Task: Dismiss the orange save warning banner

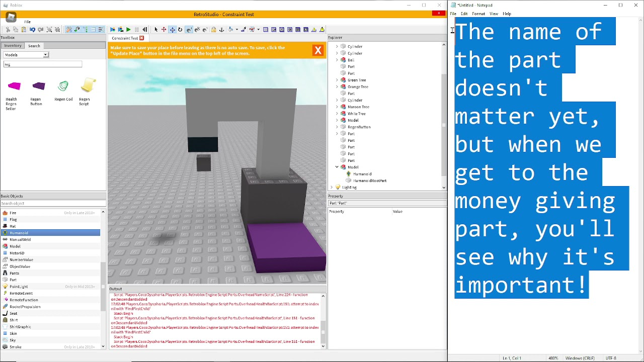Action: [318, 50]
